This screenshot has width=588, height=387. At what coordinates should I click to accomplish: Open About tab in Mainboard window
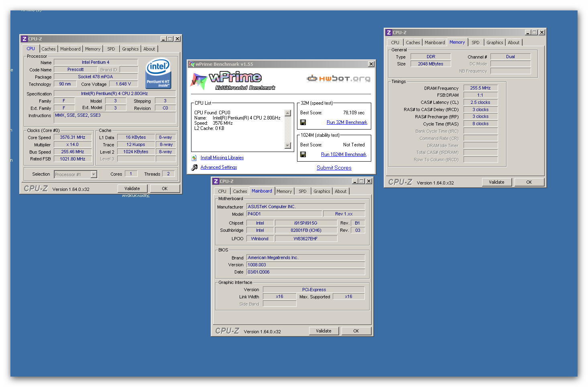click(341, 191)
